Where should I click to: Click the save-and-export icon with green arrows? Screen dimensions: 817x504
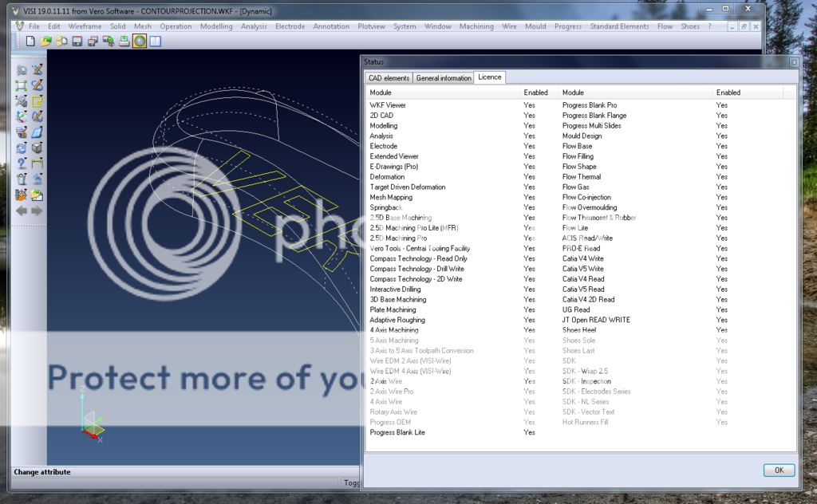click(x=107, y=40)
